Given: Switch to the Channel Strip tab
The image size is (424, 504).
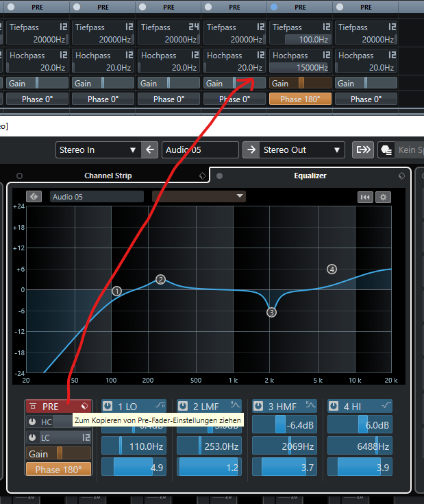Looking at the screenshot, I should pyautogui.click(x=108, y=176).
